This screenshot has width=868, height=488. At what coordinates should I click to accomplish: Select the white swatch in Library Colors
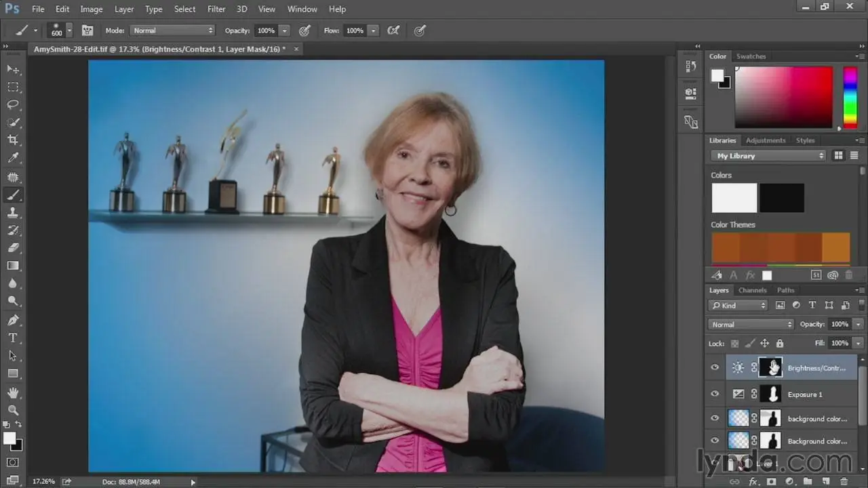(734, 198)
